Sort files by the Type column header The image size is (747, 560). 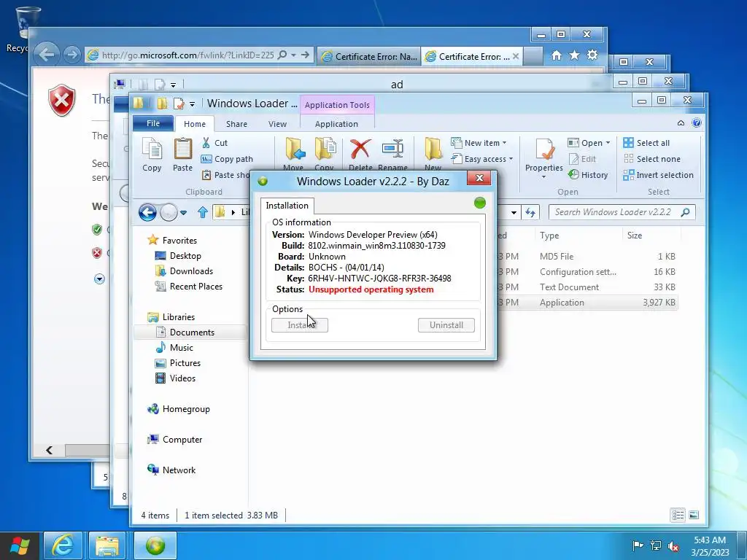coord(549,236)
